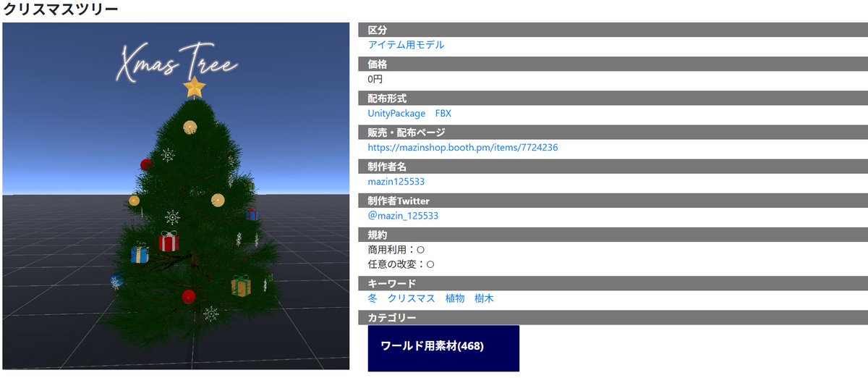
Task: Click the 価格 section header
Action: click(613, 64)
